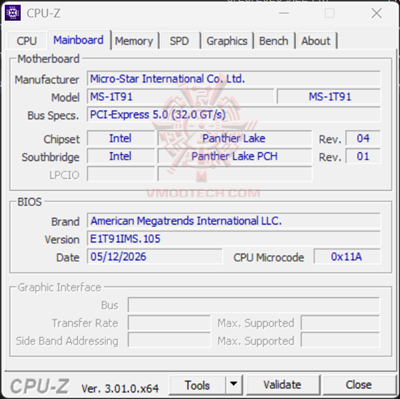Click the empty Graphic Interface Bus field
This screenshot has width=400, height=399.
[254, 305]
